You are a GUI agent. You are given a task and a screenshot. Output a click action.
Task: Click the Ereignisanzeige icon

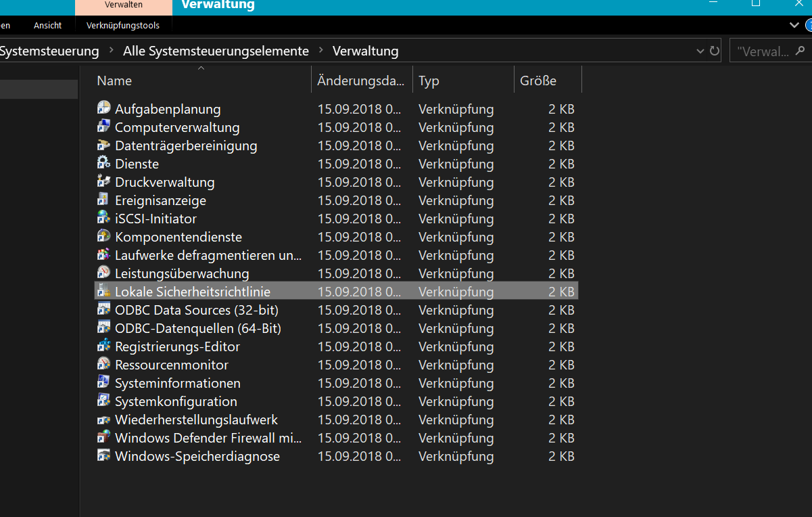coord(103,199)
